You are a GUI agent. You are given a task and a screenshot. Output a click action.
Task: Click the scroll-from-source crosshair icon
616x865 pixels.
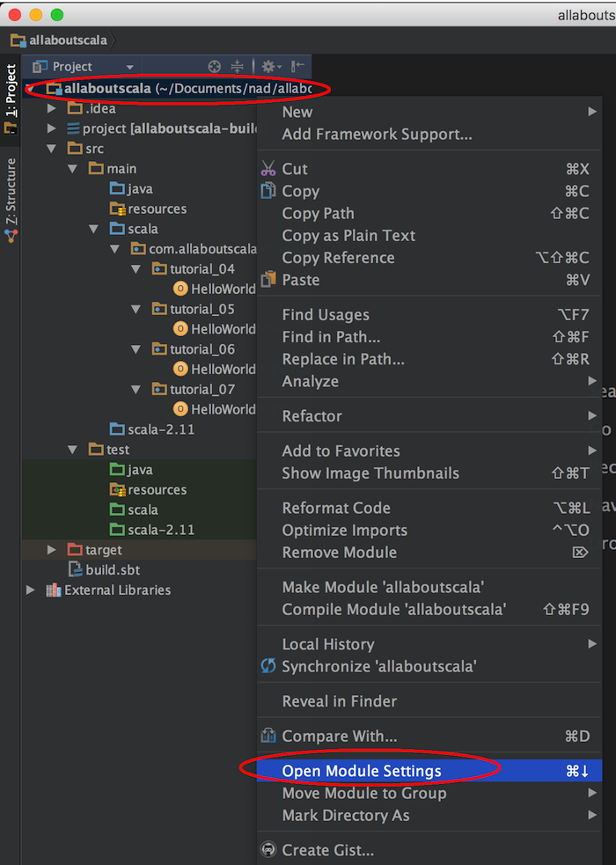214,67
